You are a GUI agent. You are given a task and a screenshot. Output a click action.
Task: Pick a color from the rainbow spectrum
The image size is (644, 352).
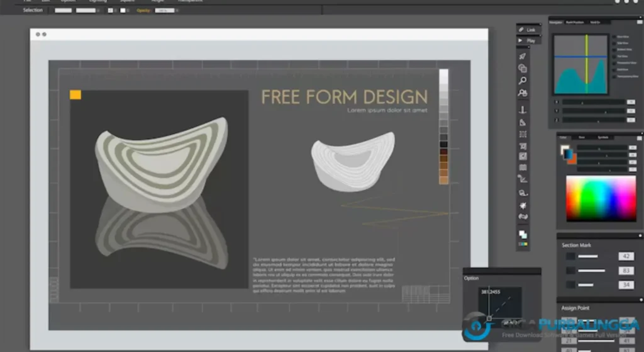[x=601, y=198]
